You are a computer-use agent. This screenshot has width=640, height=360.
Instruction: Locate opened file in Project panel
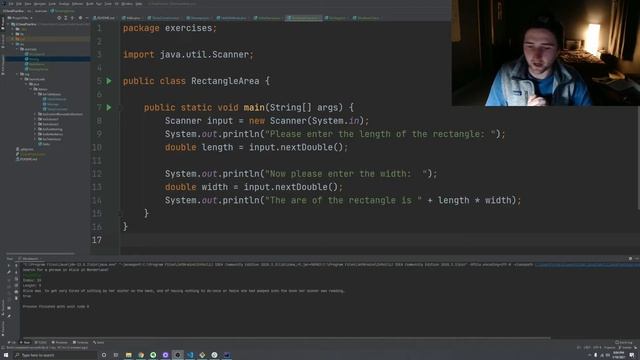[x=59, y=18]
